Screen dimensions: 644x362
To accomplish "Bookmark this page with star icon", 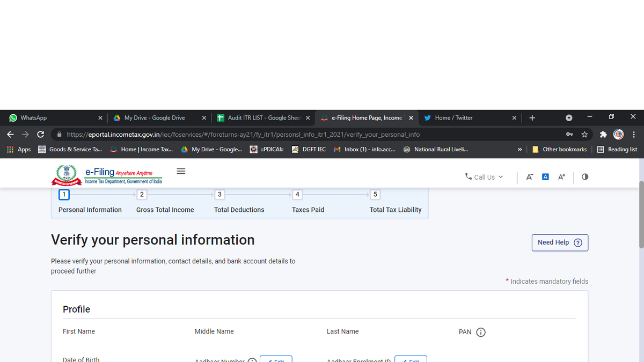I will point(584,134).
